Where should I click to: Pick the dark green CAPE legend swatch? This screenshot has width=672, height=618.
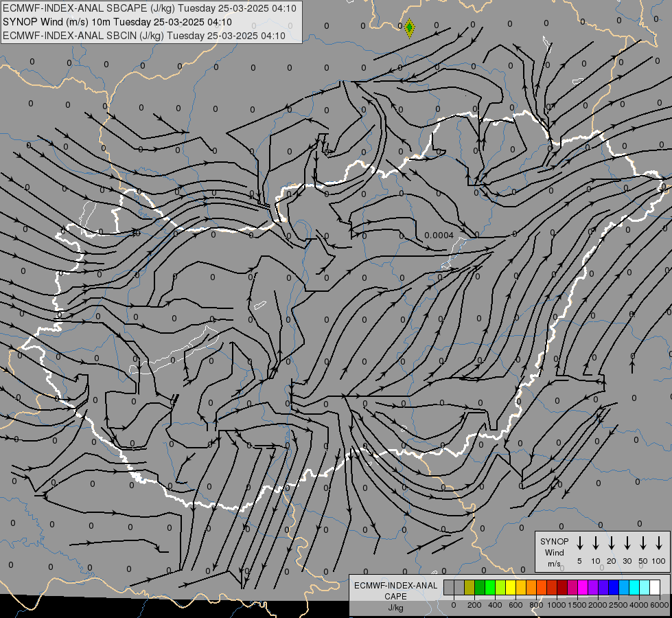pos(480,587)
